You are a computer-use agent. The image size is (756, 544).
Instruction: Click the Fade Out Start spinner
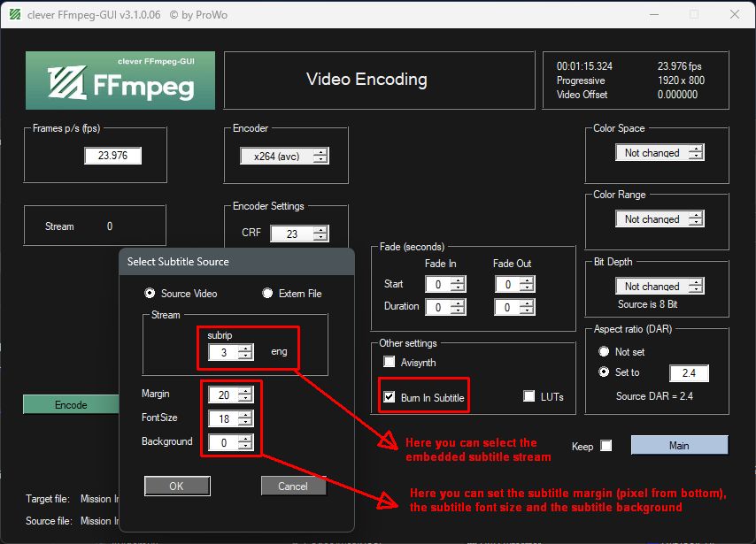tap(515, 284)
